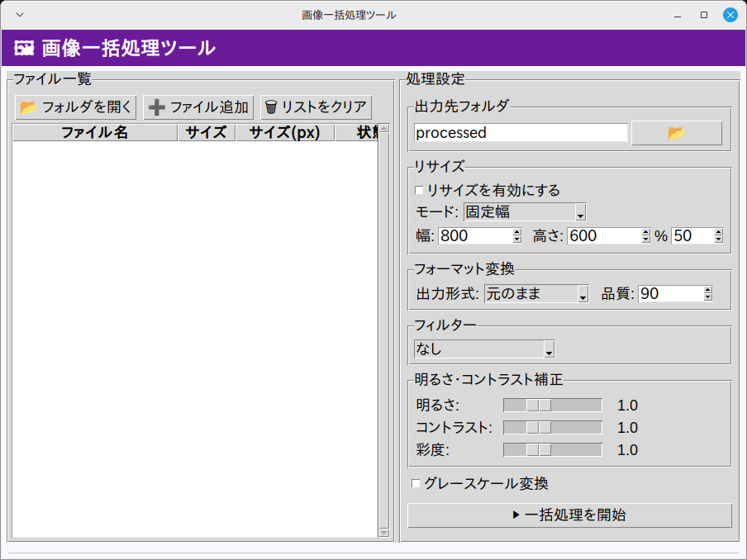The width and height of the screenshot is (747, 560).
Task: Click the 彩度 saturation slider handle
Action: 538,450
